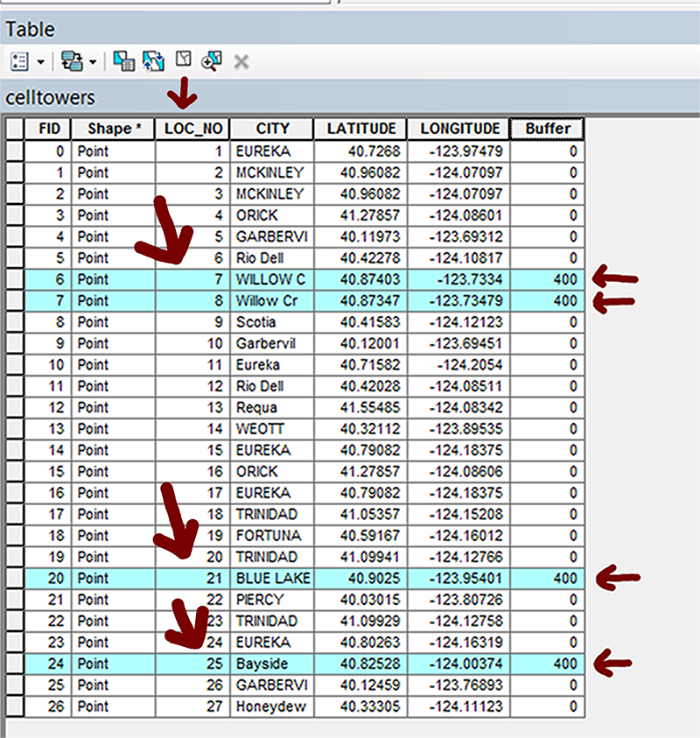Click the celltowers table title

49,96
